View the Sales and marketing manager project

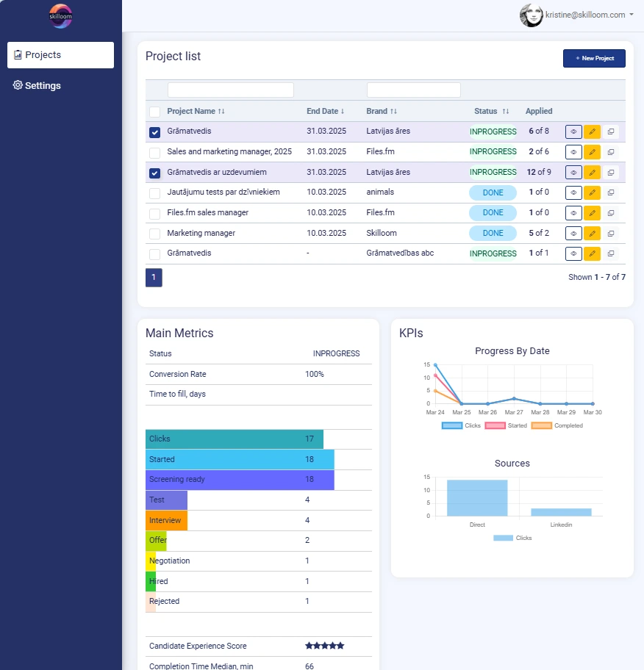point(573,152)
